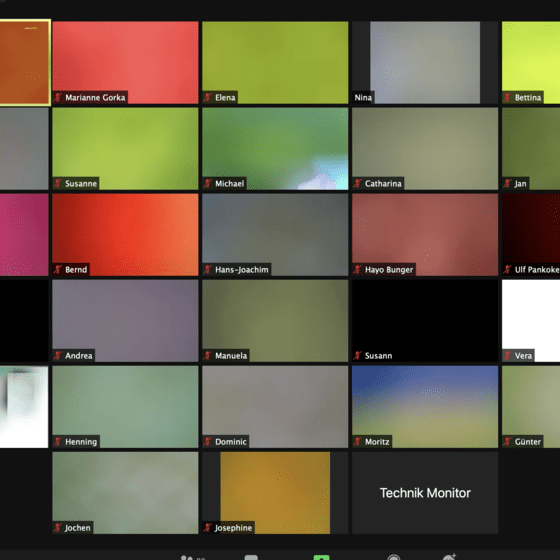Image resolution: width=560 pixels, height=560 pixels.
Task: Select the yellow-bordered active speaker tile
Action: [25, 62]
